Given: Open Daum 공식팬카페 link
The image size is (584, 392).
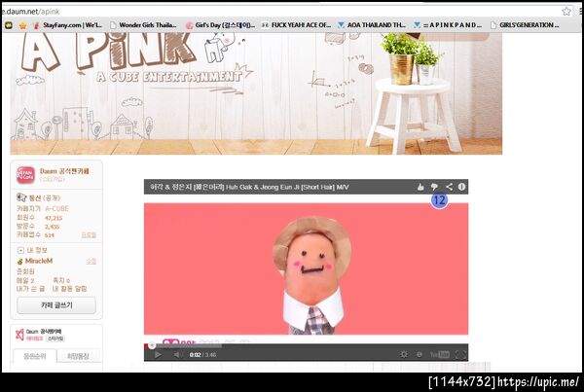Looking at the screenshot, I should click(64, 171).
